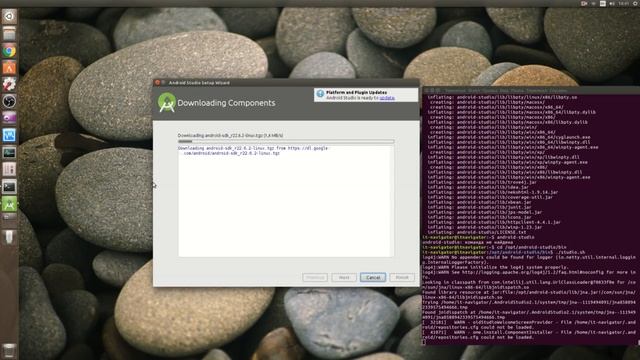Click the Finish button in the setup wizard
This screenshot has height=360, width=640.
click(x=402, y=278)
